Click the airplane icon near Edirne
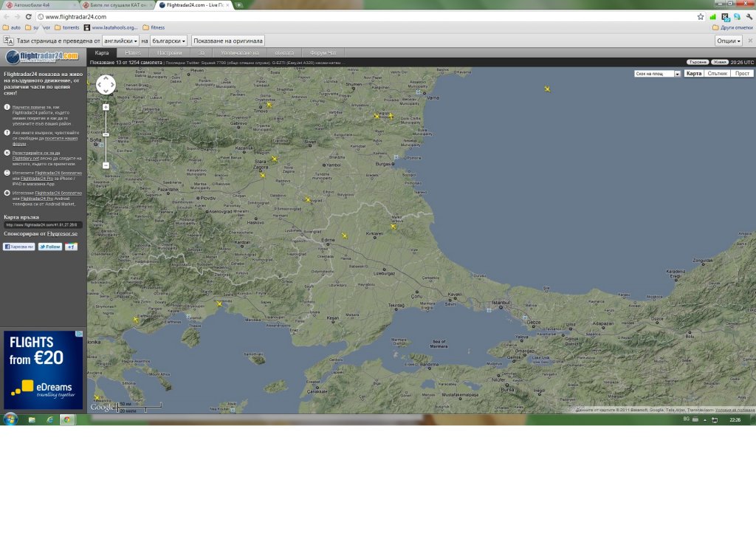Image resolution: width=756 pixels, height=539 pixels. coord(344,236)
